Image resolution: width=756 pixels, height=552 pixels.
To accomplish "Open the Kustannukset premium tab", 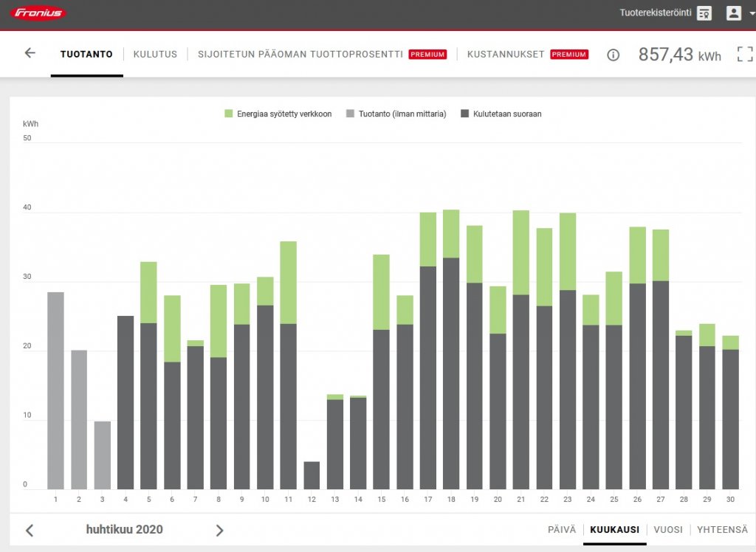I will [506, 54].
